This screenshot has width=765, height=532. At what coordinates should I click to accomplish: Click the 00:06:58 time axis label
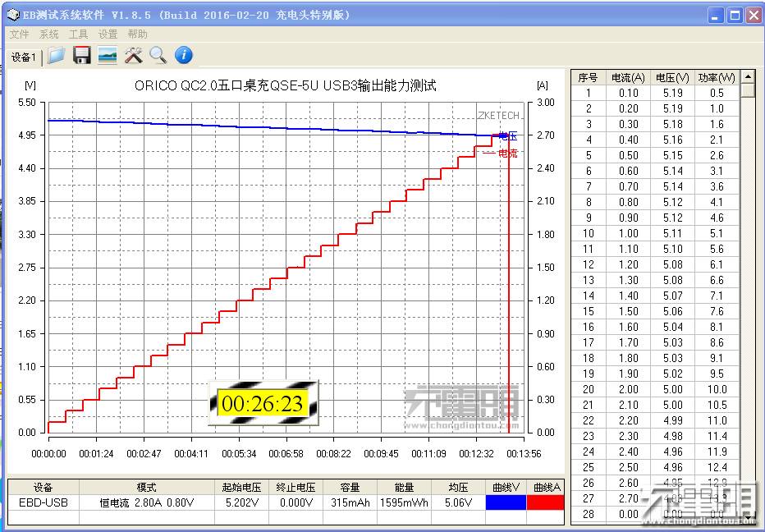pos(286,454)
